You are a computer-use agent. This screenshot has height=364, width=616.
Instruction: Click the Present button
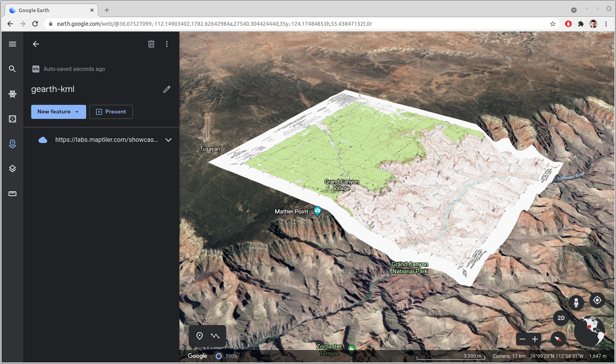coord(111,112)
